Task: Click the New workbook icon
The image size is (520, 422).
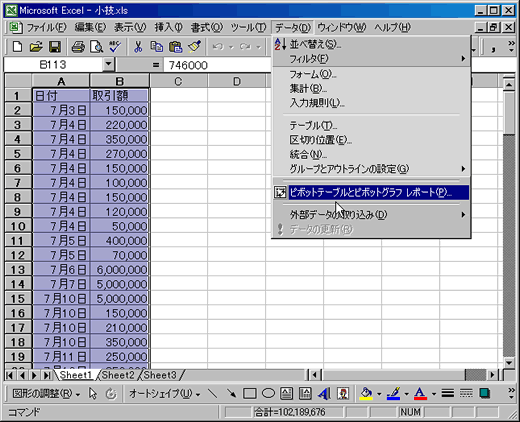Action: pyautogui.click(x=17, y=47)
